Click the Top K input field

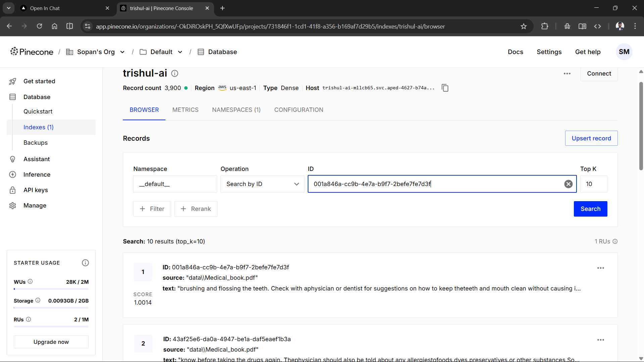(x=593, y=184)
